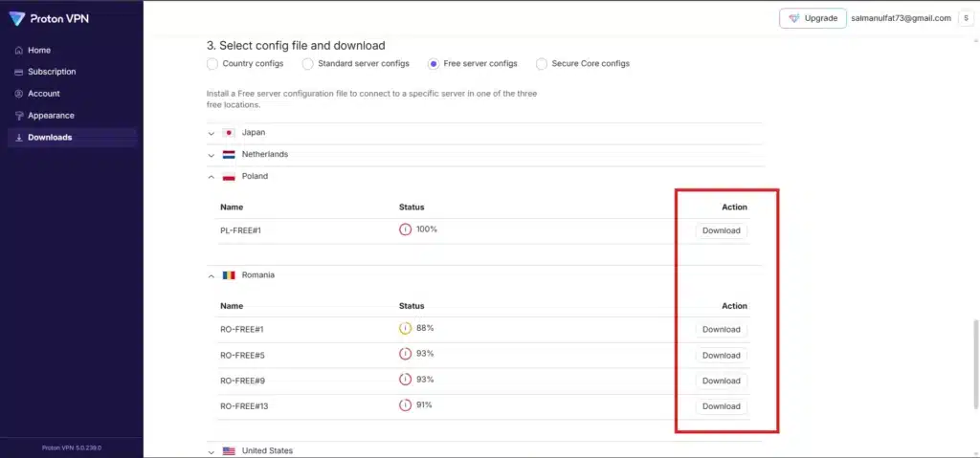Click the Appearance paint roller icon

click(x=19, y=116)
